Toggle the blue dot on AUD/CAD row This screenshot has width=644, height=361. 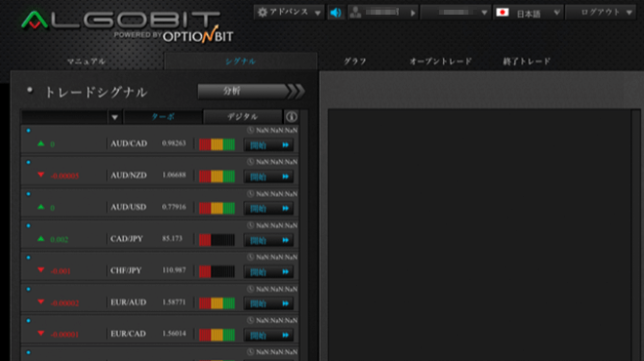[28, 131]
